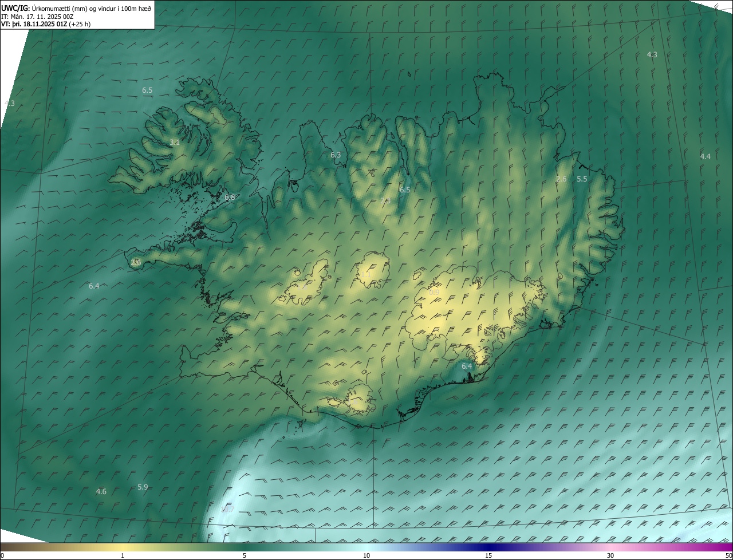Click the 0.9 value on the glacier
The height and width of the screenshot is (560, 733).
[434, 292]
